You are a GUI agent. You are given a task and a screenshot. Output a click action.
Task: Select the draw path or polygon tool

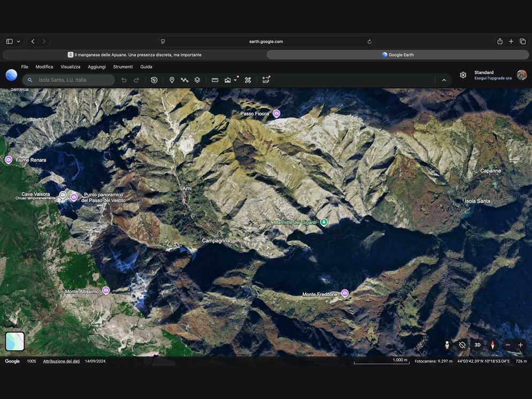tap(184, 80)
